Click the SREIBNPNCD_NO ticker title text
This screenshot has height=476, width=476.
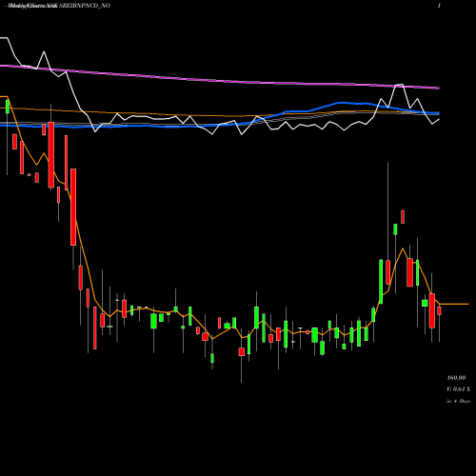click(85, 6)
